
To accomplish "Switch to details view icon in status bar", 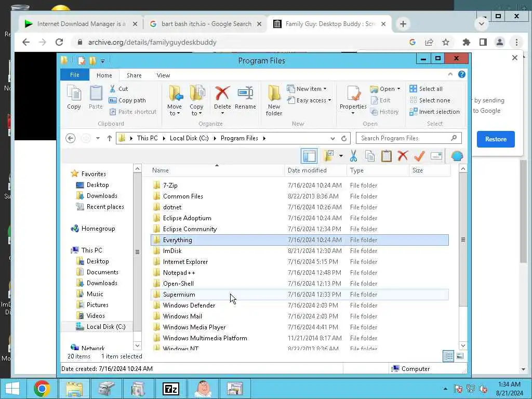I will (448, 356).
